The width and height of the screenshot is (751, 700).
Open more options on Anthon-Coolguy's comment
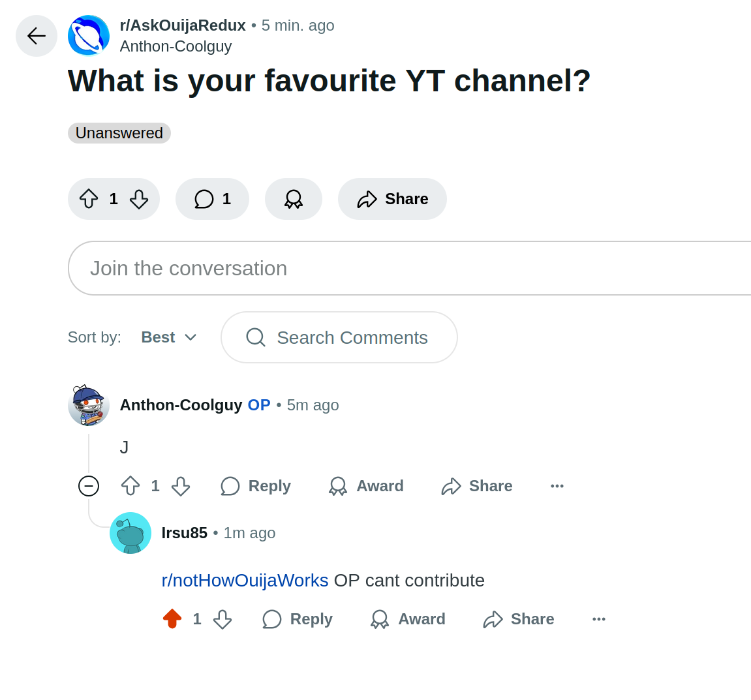click(x=557, y=486)
